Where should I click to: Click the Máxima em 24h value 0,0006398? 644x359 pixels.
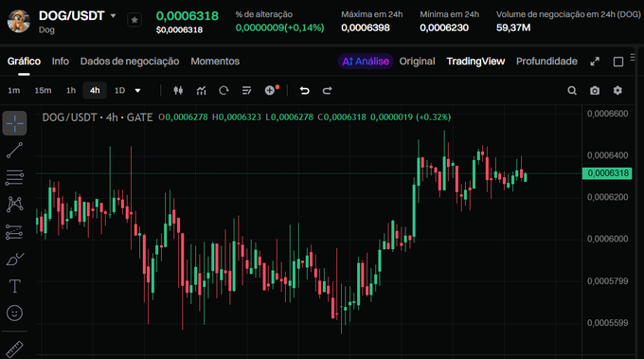366,27
